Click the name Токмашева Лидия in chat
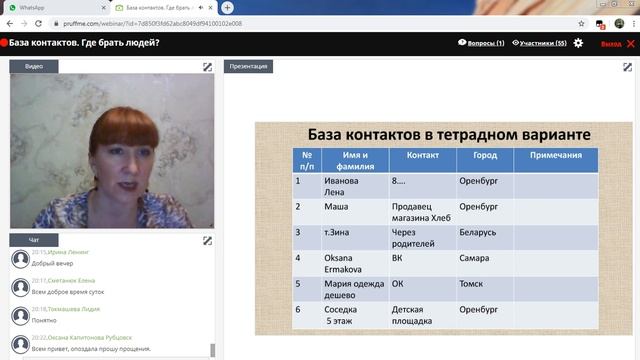Screen dimensions: 640x360 click(74, 309)
